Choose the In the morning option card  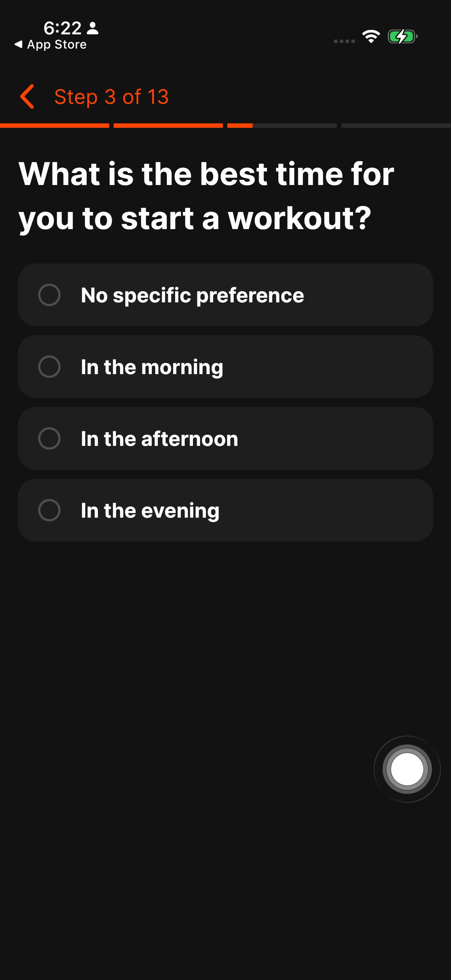225,367
